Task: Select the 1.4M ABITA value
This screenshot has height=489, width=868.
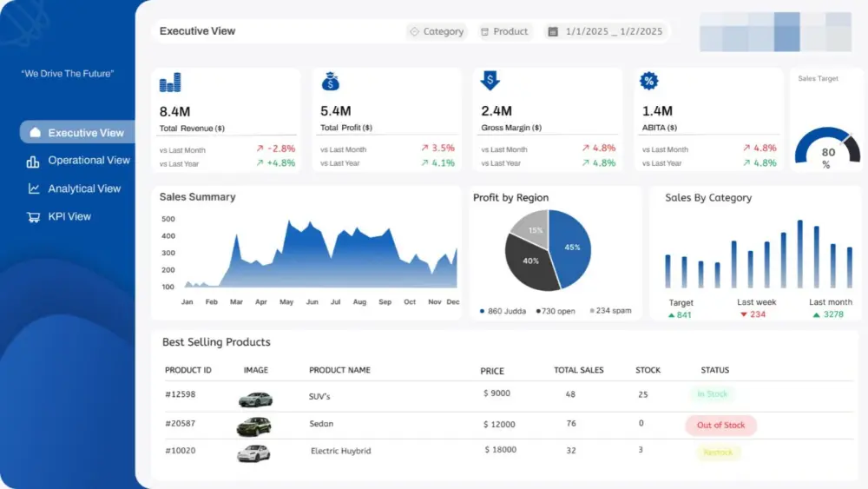Action: (657, 111)
